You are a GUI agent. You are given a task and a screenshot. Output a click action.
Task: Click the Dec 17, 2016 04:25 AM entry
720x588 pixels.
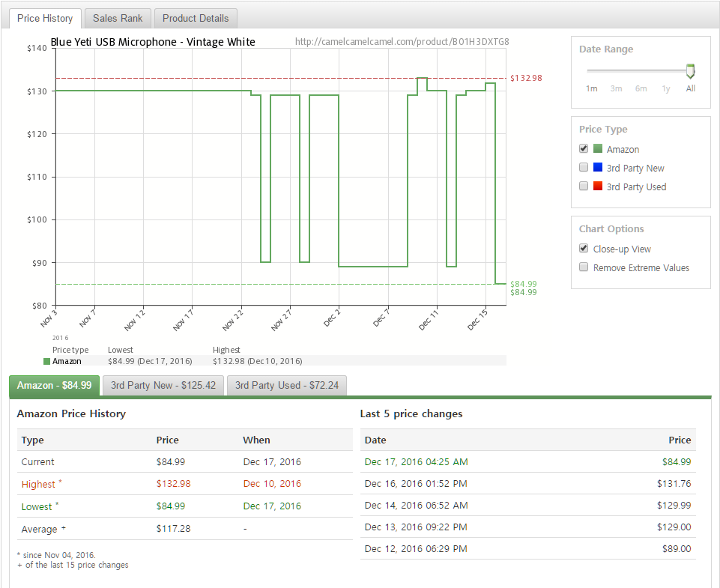tap(416, 461)
